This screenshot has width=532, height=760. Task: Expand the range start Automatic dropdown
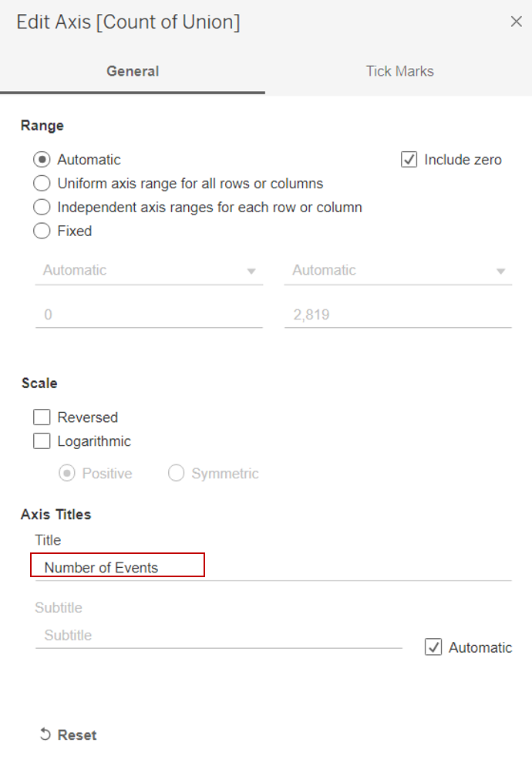(149, 271)
